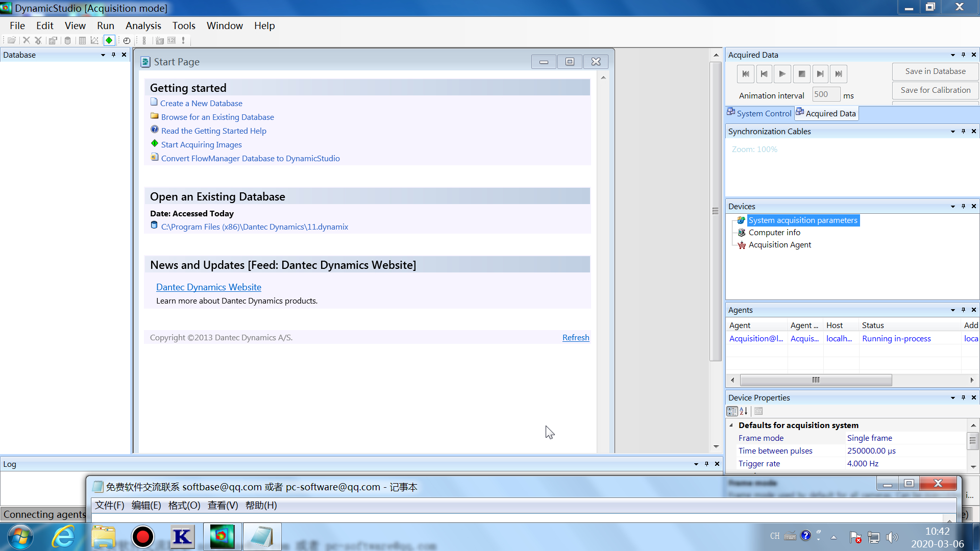Viewport: 980px width, 551px height.
Task: Select the Trigger rate property value
Action: click(x=906, y=464)
